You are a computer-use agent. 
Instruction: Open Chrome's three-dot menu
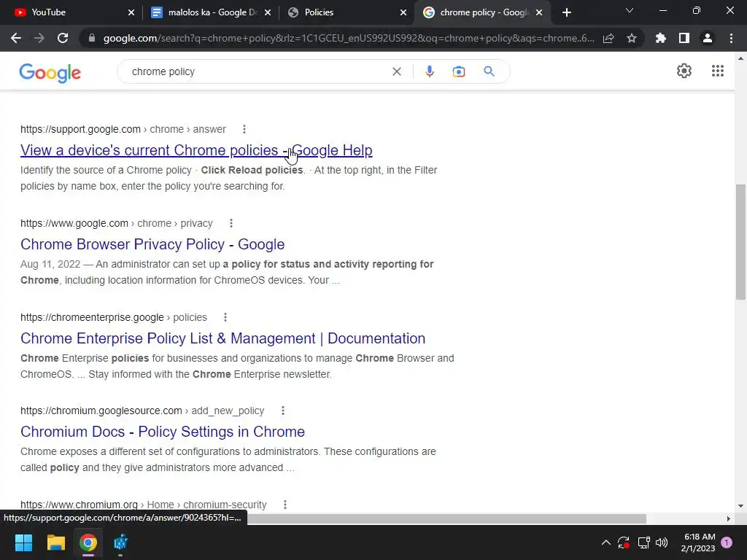coord(731,38)
